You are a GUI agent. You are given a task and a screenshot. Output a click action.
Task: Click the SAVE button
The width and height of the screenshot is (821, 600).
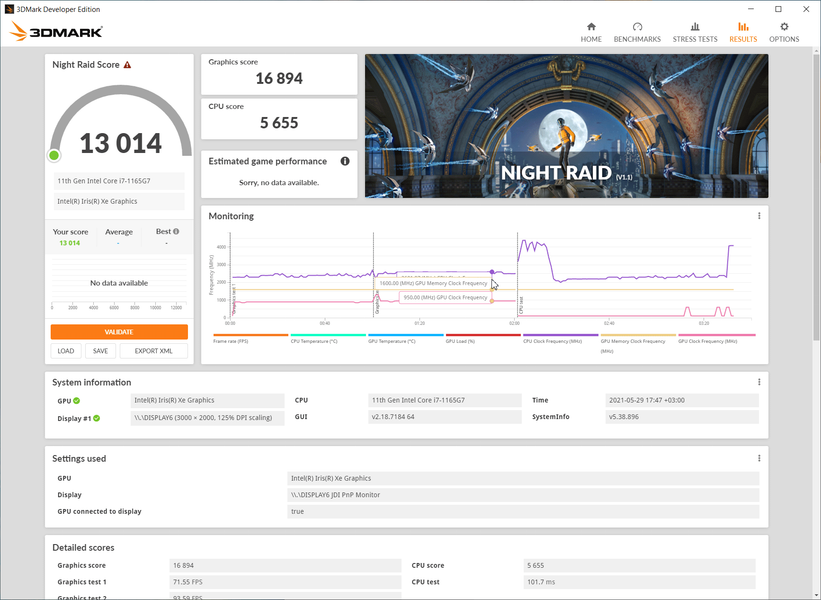(100, 351)
